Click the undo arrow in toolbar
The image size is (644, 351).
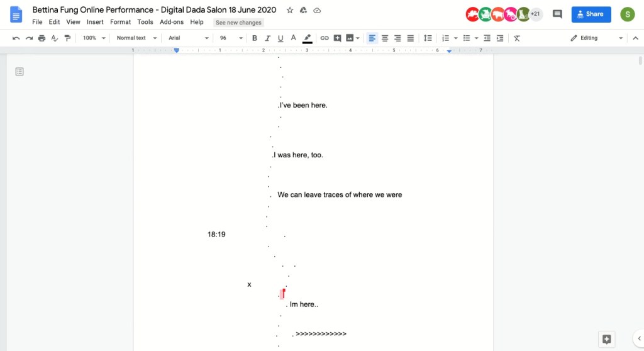pos(16,38)
